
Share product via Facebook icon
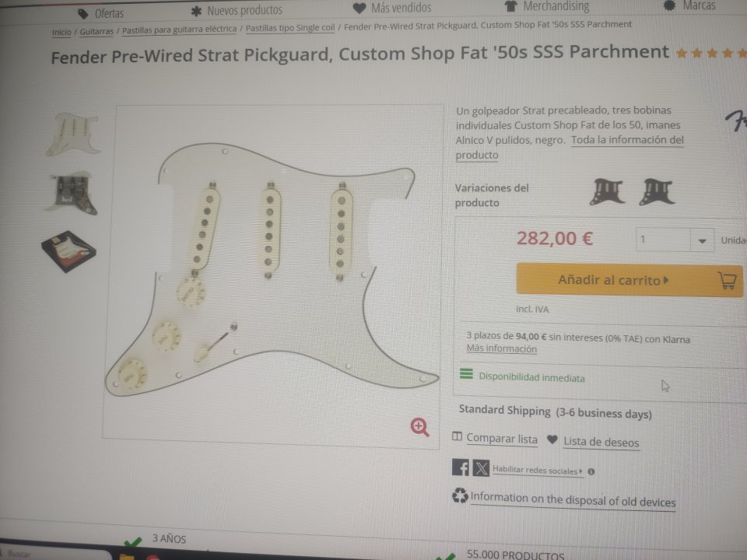460,467
